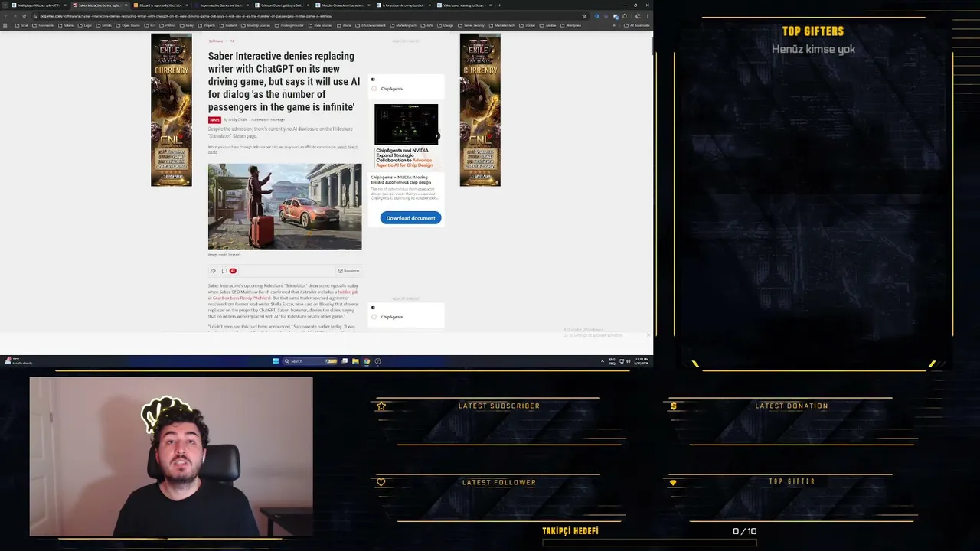Screen dimensions: 980x551
Task: Click the dollar icon beside Latest Donation
Action: [674, 406]
